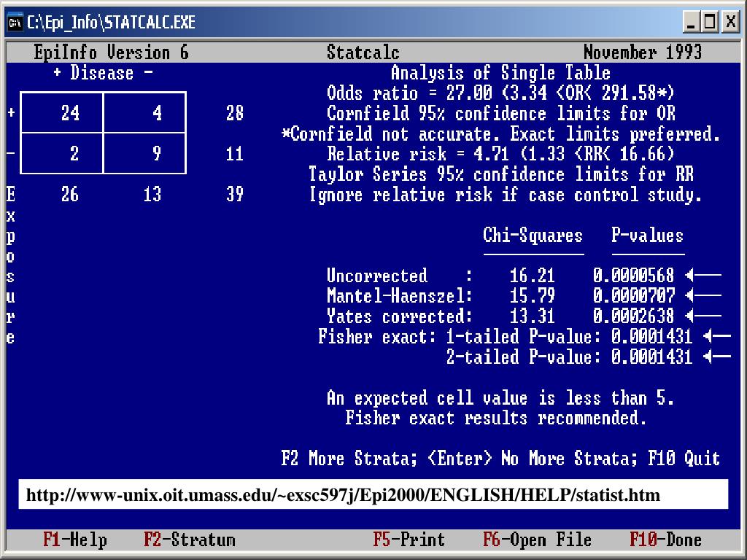
Task: Click the grand total 39
Action: pyautogui.click(x=234, y=194)
